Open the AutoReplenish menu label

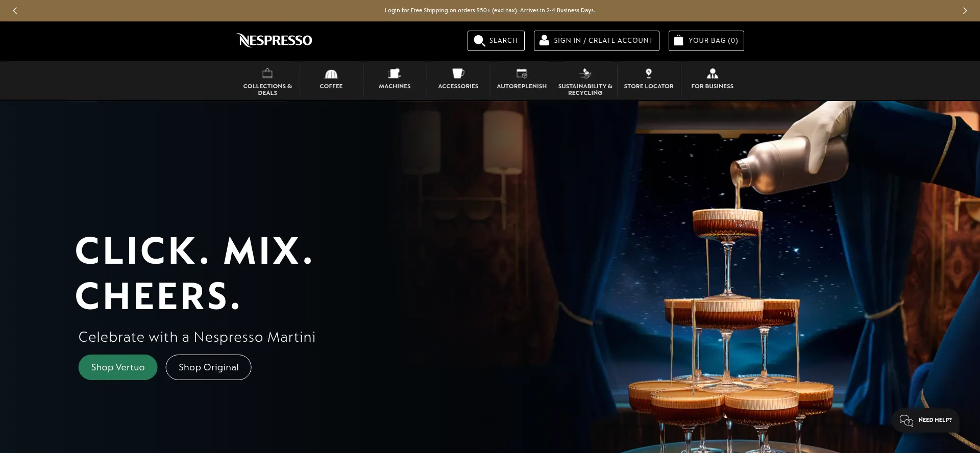(522, 86)
